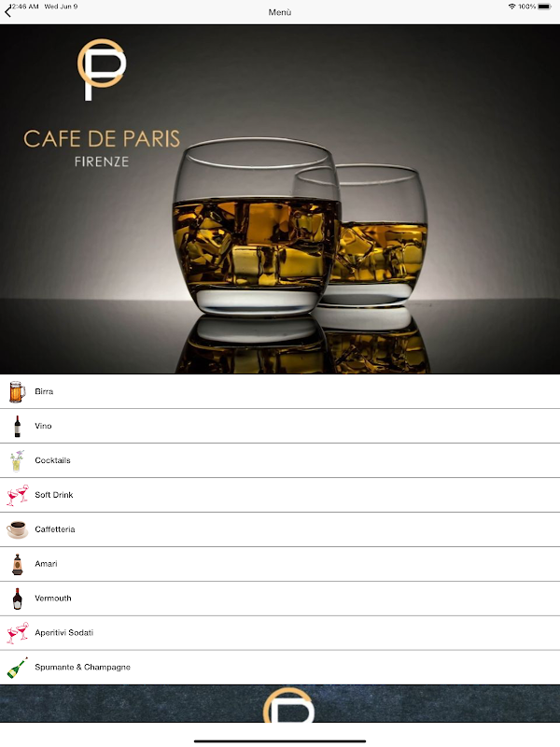Select the Soft Drink category
Image resolution: width=560 pixels, height=747 pixels.
coord(280,495)
